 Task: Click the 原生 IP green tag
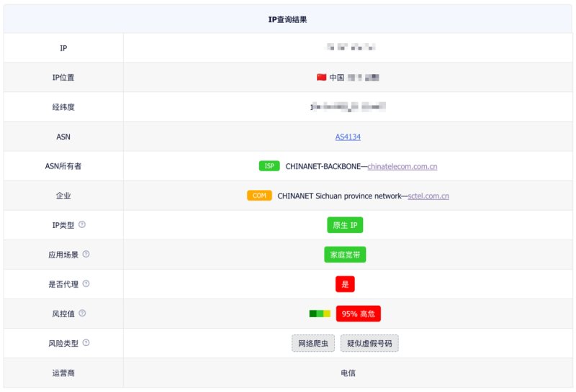[x=345, y=225]
